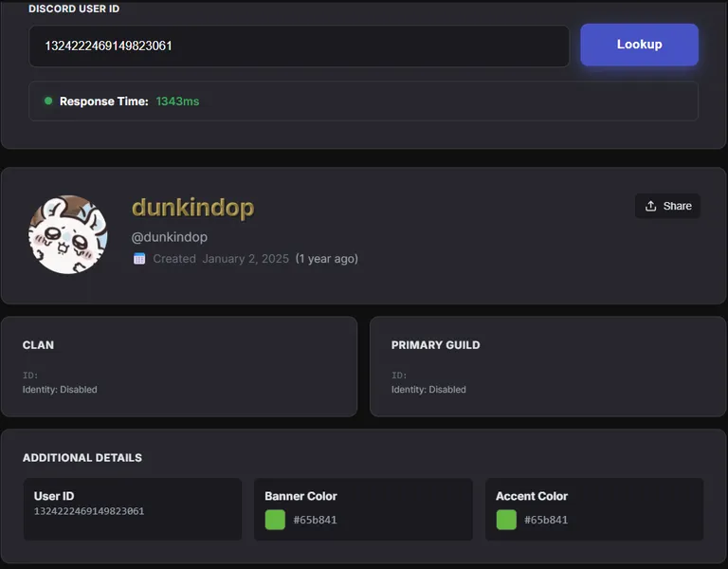
Task: Click the Clan card heading
Action: (38, 345)
